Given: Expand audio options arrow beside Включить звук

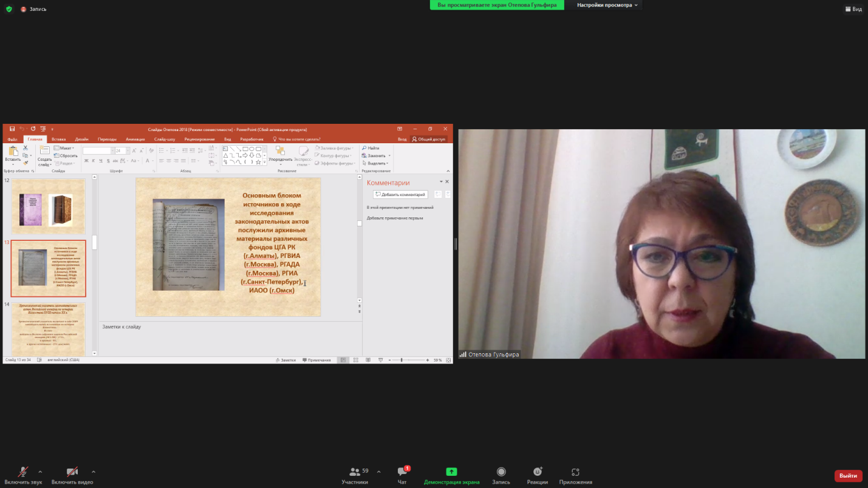Looking at the screenshot, I should point(40,472).
